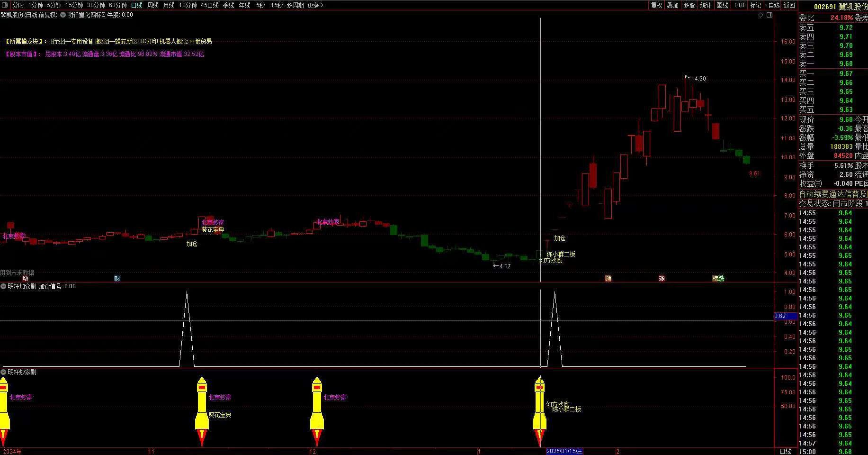Click the 涨 marker below the chart
Screen dimensions: 868x455
point(662,279)
